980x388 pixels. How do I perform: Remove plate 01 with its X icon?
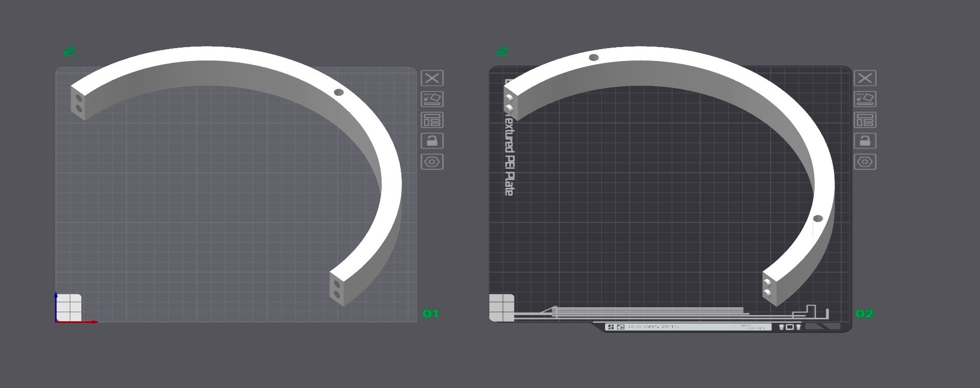432,78
